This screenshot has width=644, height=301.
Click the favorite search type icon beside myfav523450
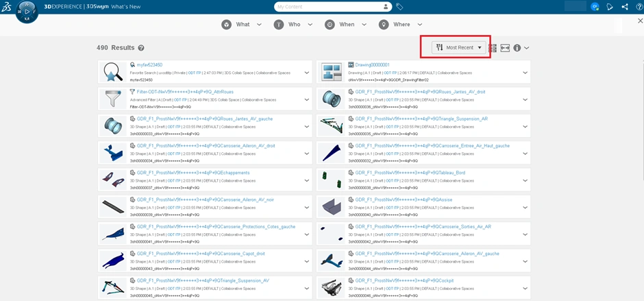point(132,64)
